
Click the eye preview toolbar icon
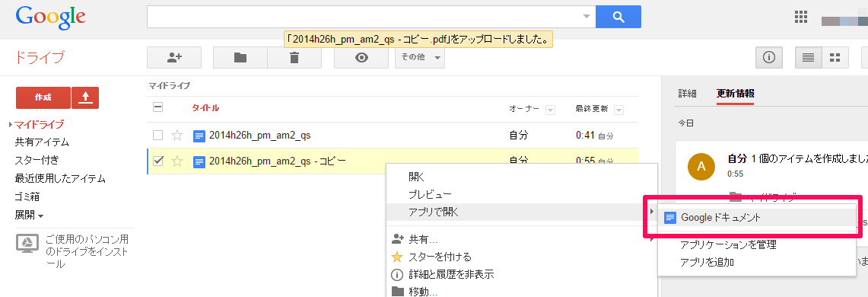pyautogui.click(x=361, y=57)
